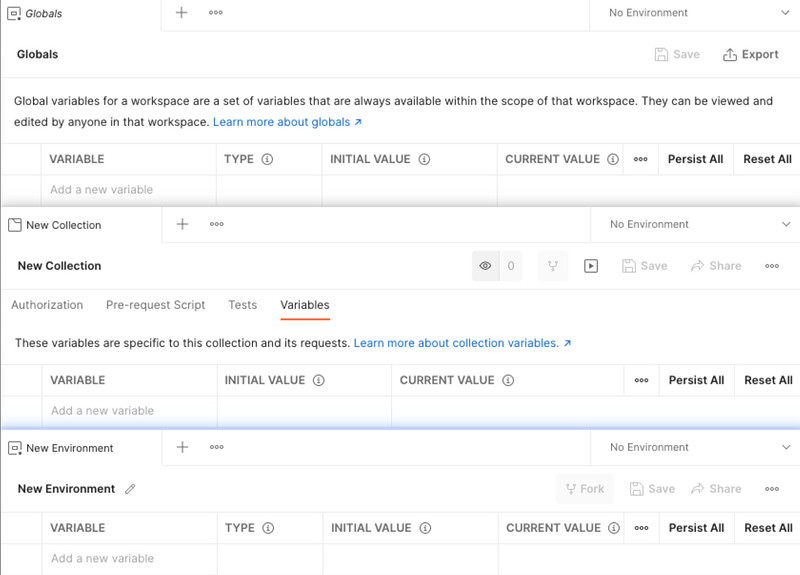Click the Export button in Globals

750,55
